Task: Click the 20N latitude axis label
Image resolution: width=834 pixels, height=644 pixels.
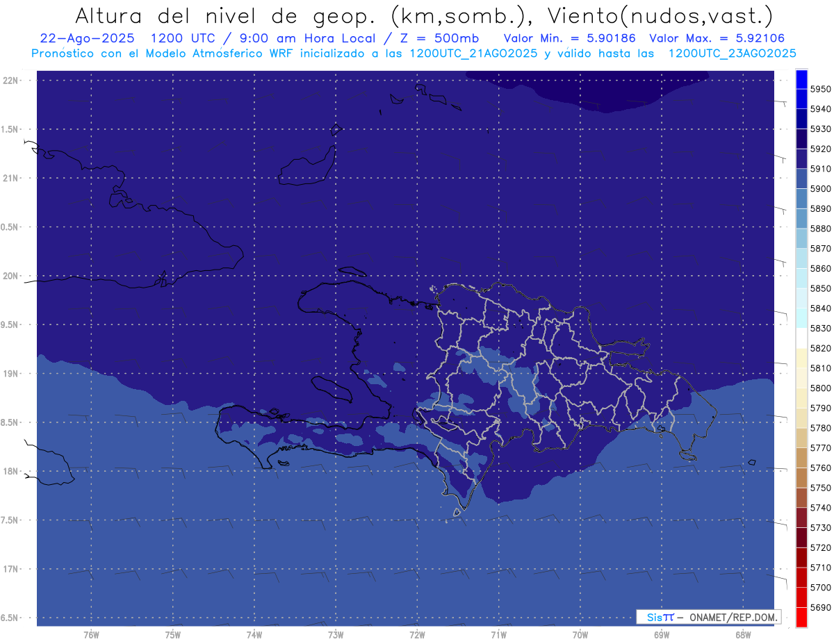Action: [12, 276]
